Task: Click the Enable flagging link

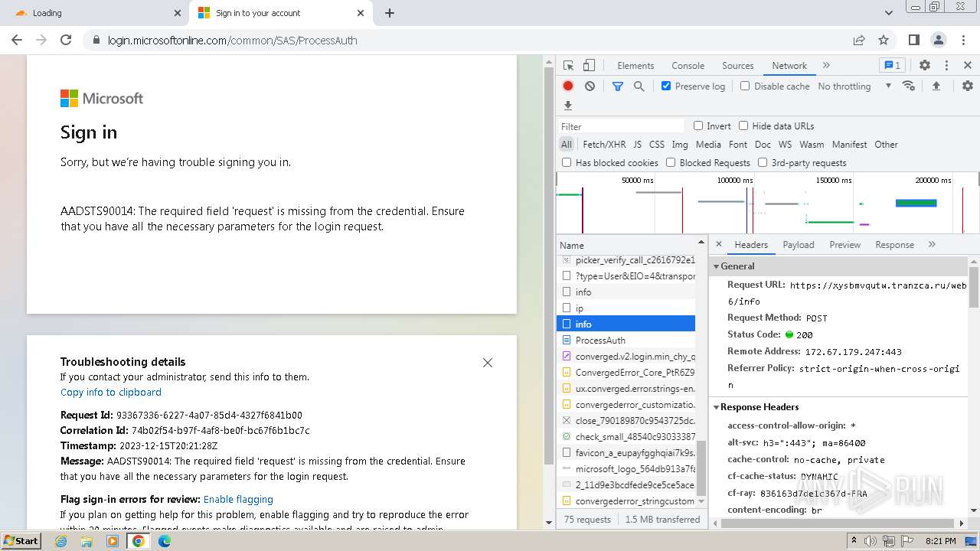Action: tap(238, 500)
